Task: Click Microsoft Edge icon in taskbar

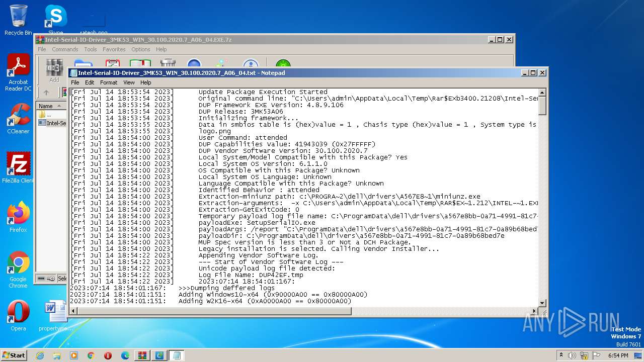Action: [125, 355]
